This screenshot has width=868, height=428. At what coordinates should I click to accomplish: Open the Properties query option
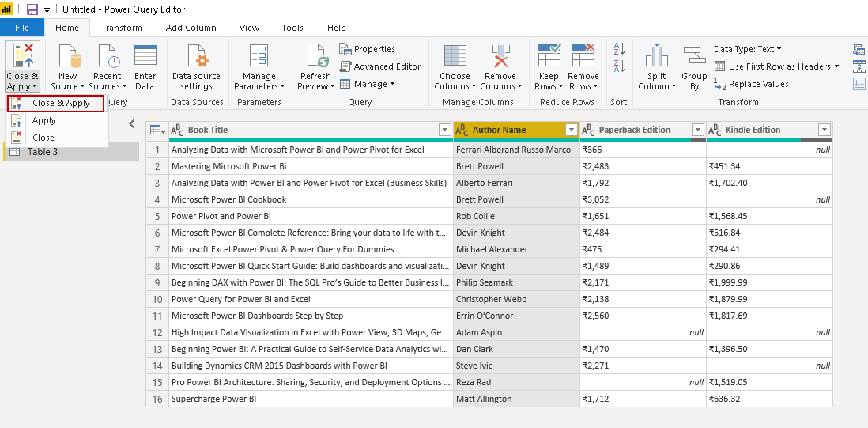[x=367, y=49]
